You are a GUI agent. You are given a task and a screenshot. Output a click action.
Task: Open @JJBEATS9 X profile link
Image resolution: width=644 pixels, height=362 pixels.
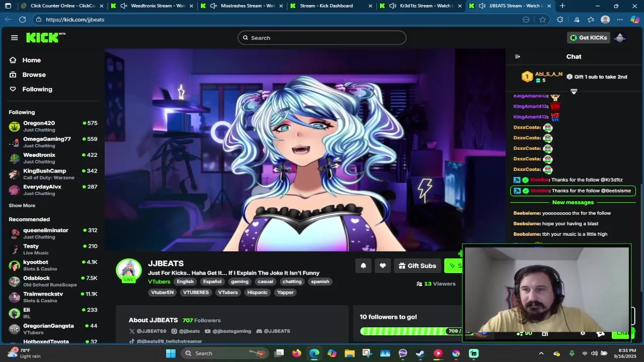(x=148, y=331)
